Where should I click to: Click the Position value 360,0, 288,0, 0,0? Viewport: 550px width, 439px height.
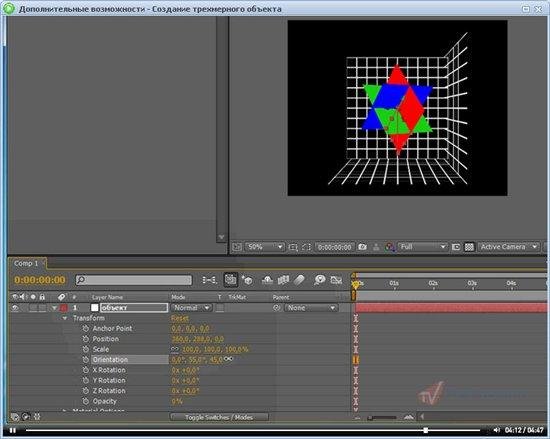197,339
